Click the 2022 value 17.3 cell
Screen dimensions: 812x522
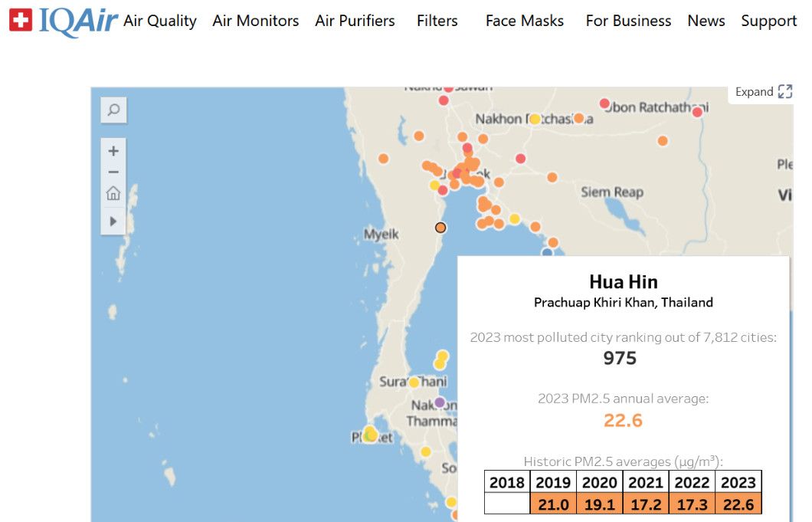[692, 504]
